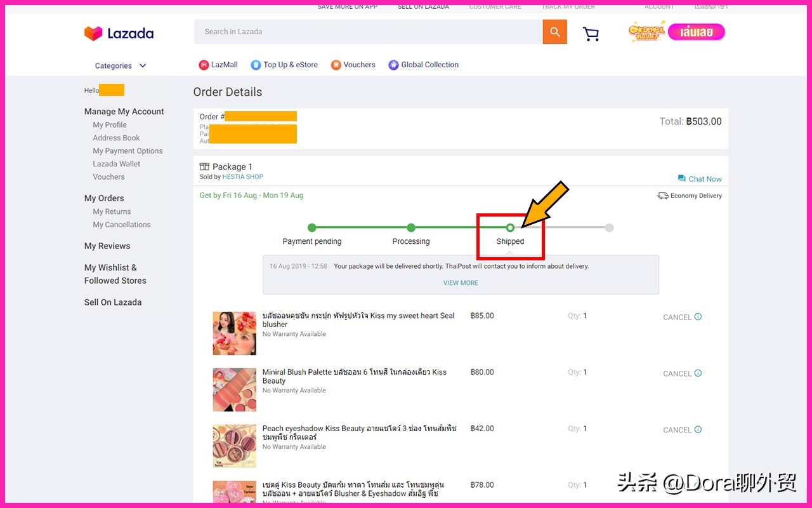This screenshot has width=812, height=508.
Task: Open My Profile in sidebar
Action: (x=110, y=125)
